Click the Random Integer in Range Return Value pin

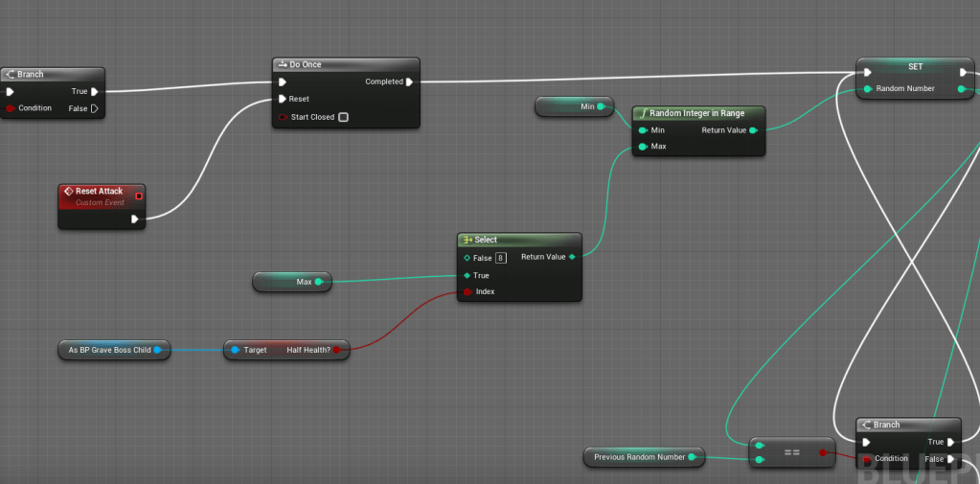pyautogui.click(x=753, y=130)
